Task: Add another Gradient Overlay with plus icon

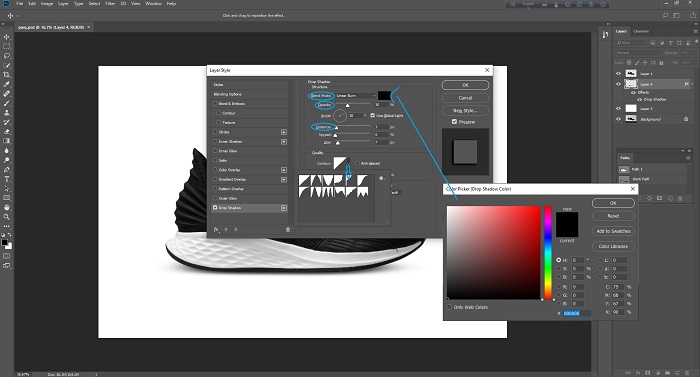Action: [283, 180]
